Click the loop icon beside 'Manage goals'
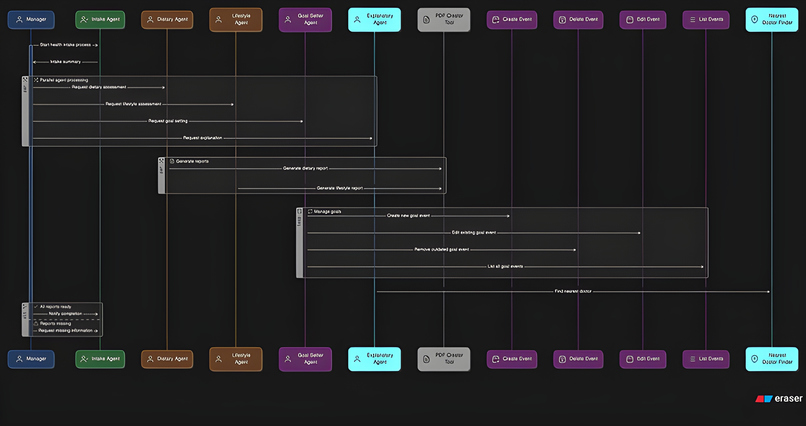 coord(310,212)
